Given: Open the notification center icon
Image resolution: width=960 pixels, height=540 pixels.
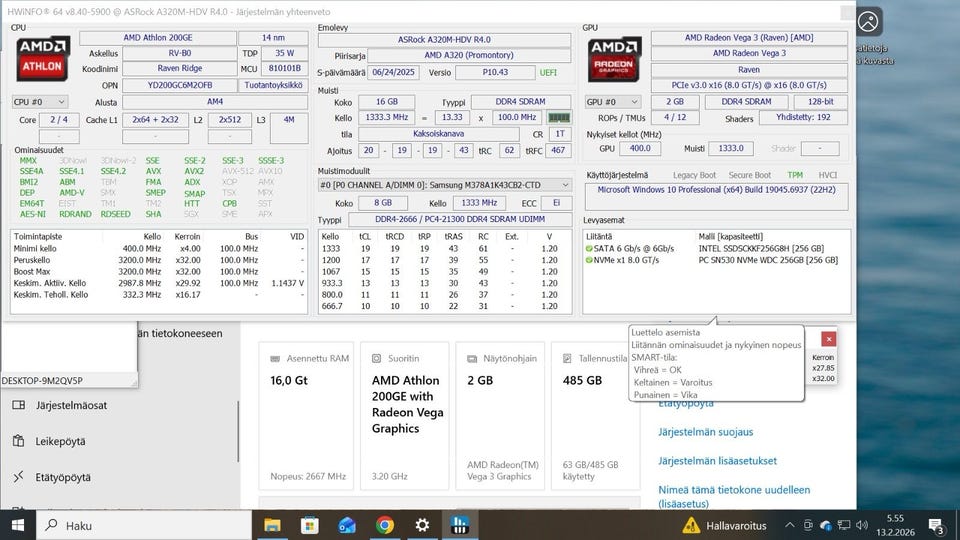Looking at the screenshot, I should [x=937, y=524].
